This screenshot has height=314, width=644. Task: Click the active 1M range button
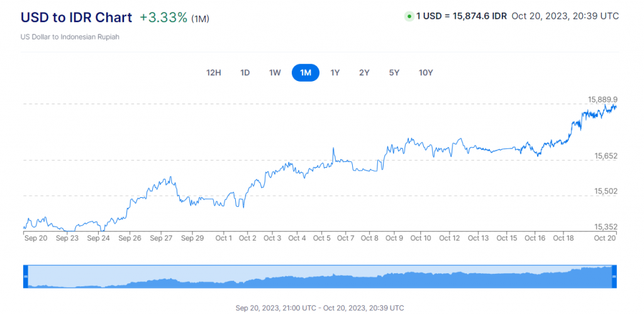point(306,73)
